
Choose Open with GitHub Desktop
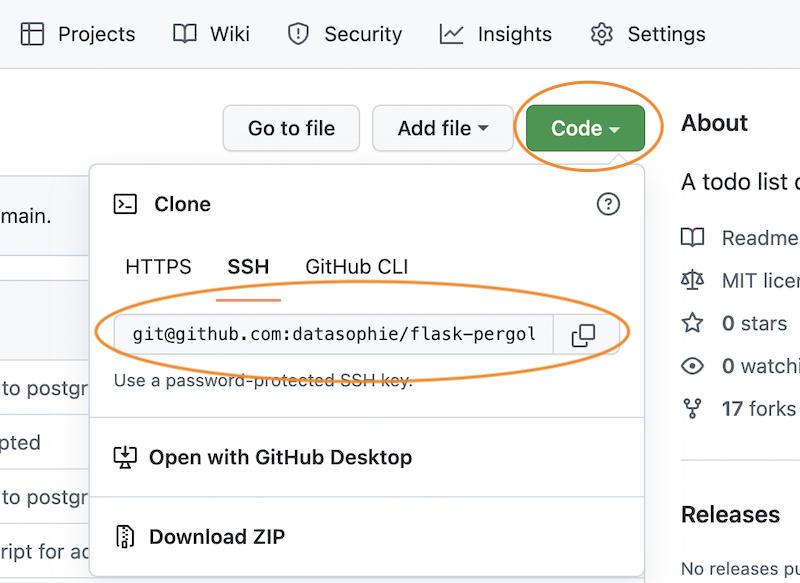click(x=280, y=457)
